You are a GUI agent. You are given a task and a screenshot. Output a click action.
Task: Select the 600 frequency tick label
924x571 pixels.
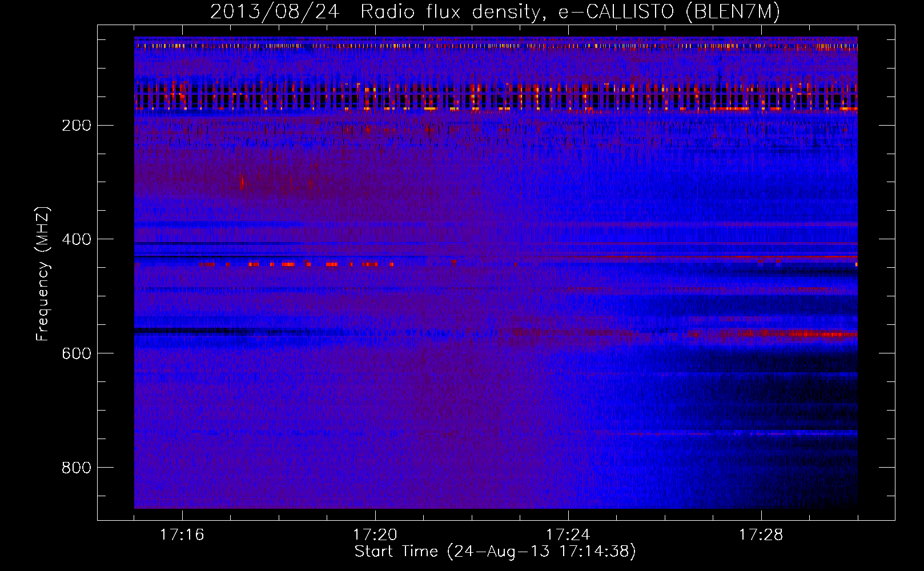[77, 353]
